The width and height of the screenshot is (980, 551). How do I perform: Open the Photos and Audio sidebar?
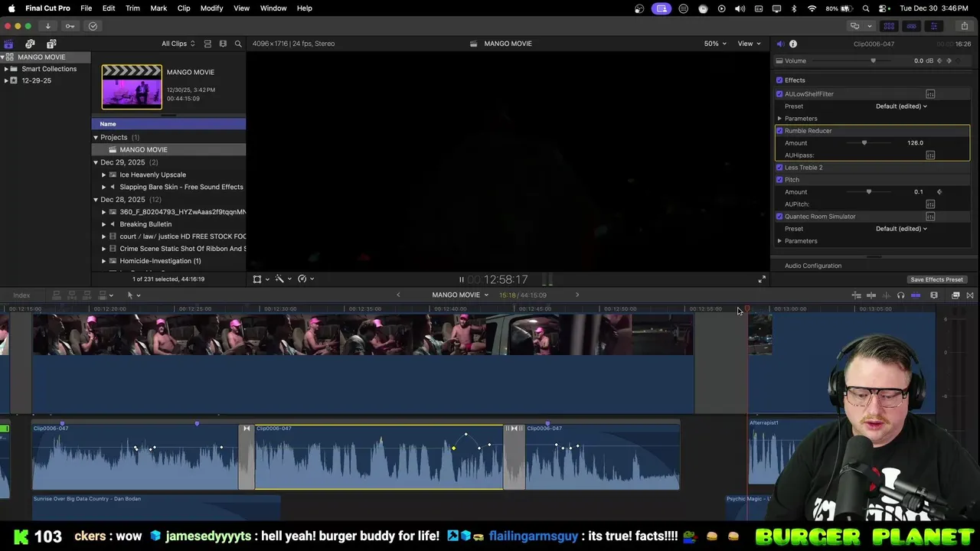tap(30, 44)
